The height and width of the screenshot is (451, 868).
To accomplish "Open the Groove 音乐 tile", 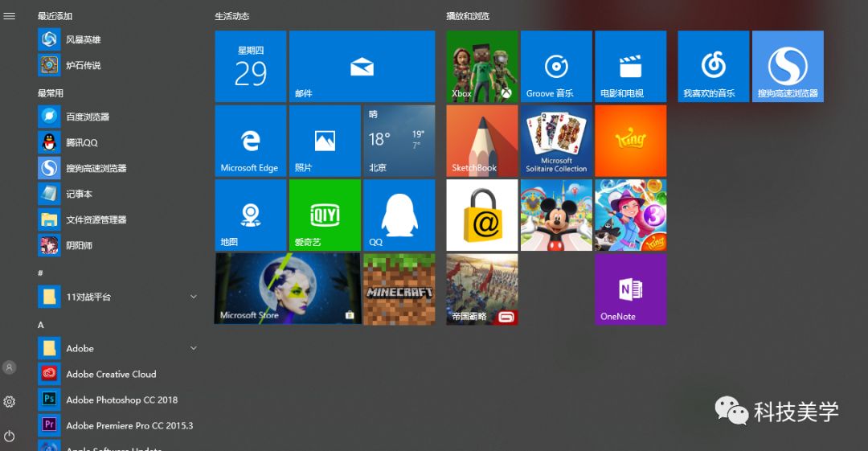I will tap(556, 67).
